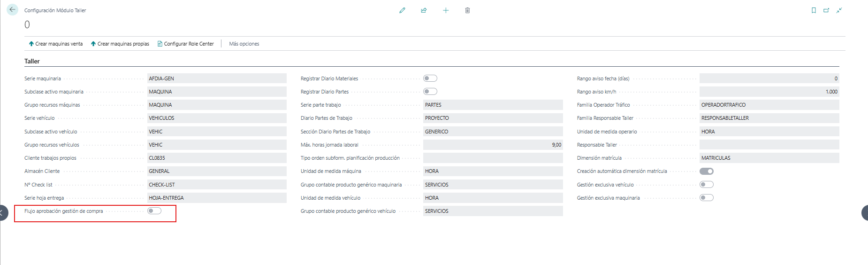Screen dimensions: 868x265
Task: Open page in new window icon
Action: [x=826, y=10]
